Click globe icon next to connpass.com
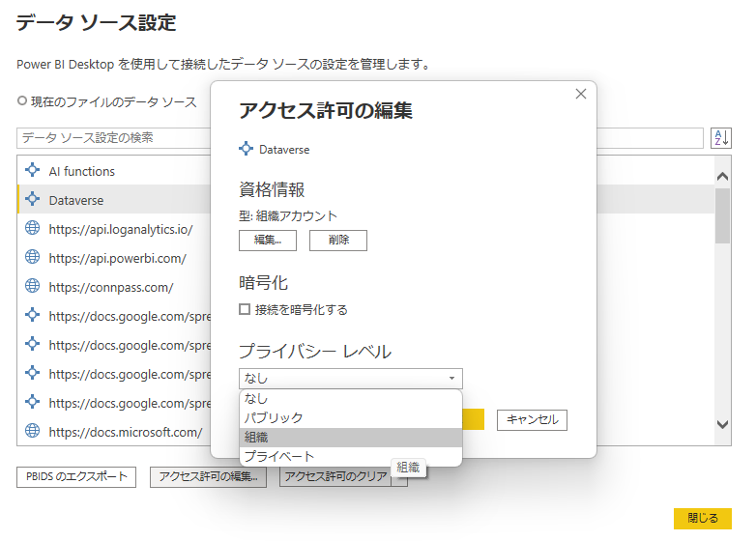Viewport: 756px width, 541px height. 32,287
